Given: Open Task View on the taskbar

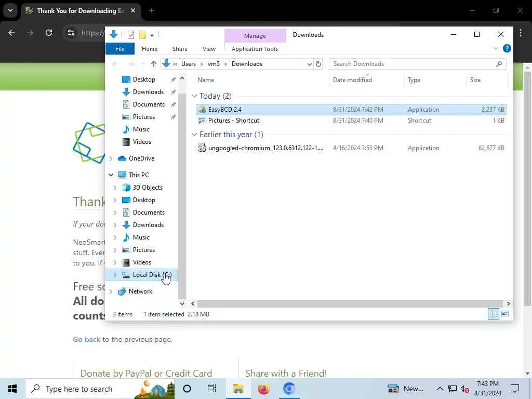Looking at the screenshot, I should [212, 389].
